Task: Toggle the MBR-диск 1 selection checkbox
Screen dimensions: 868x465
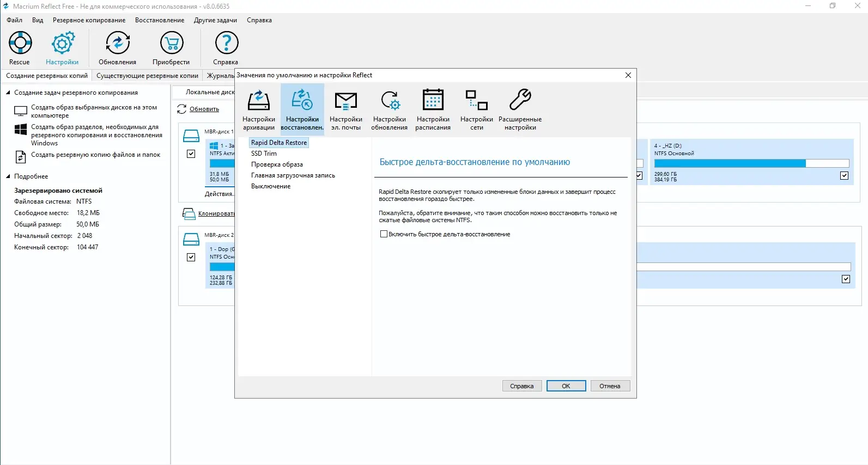Action: pos(191,154)
